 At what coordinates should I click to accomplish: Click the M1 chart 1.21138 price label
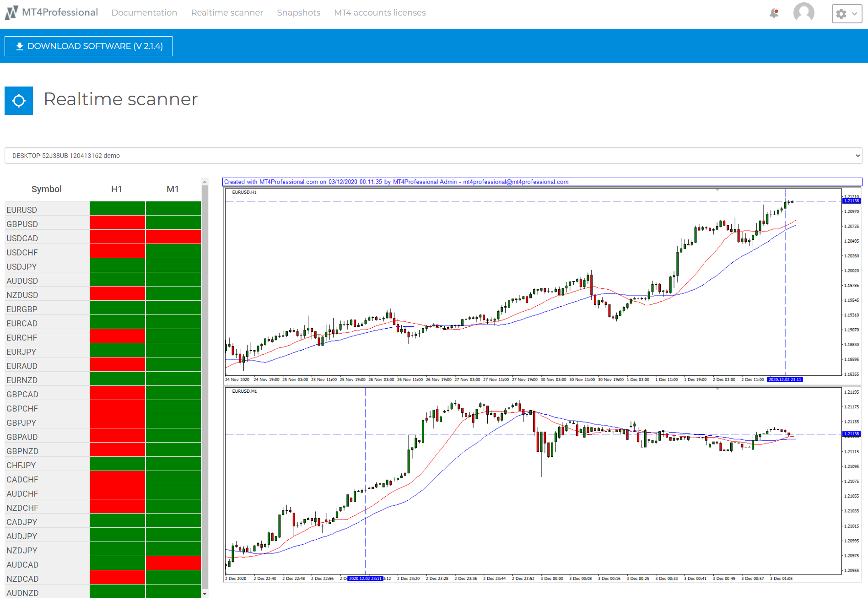click(x=851, y=433)
